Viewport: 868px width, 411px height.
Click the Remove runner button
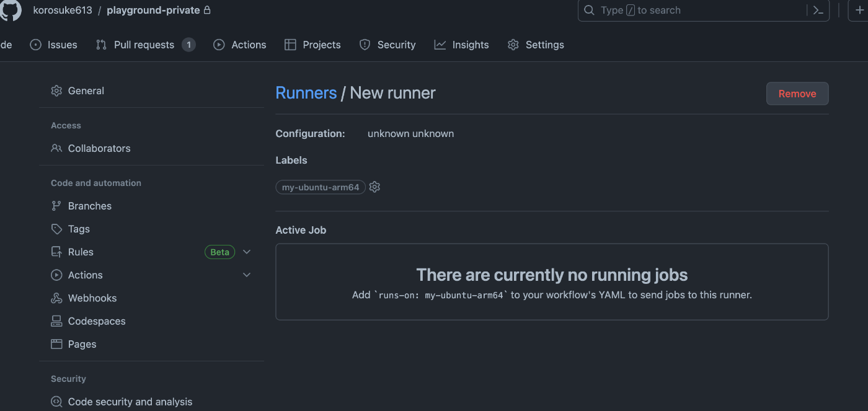pos(797,94)
